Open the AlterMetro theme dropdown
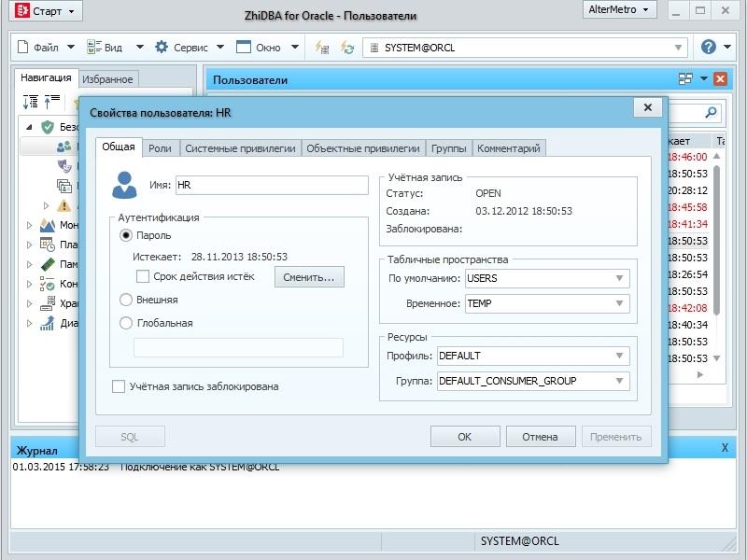The image size is (747, 560). (619, 9)
